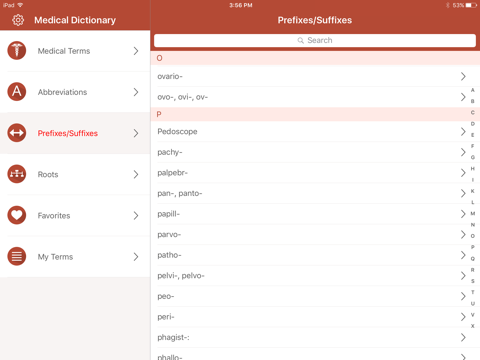The image size is (480, 360).
Task: Expand Roots with its chevron
Action: [136, 174]
